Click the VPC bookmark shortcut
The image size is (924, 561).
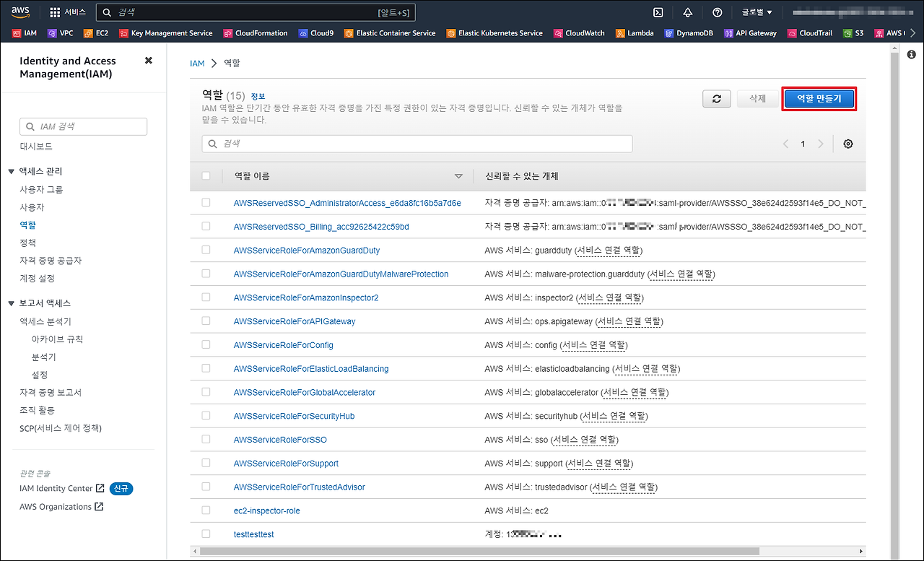tap(60, 33)
